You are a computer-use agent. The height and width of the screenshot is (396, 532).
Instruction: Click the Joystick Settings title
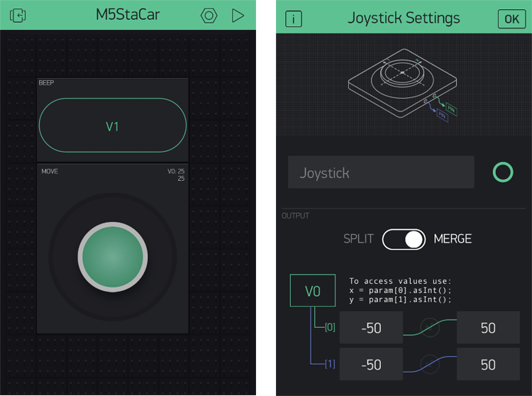[404, 18]
